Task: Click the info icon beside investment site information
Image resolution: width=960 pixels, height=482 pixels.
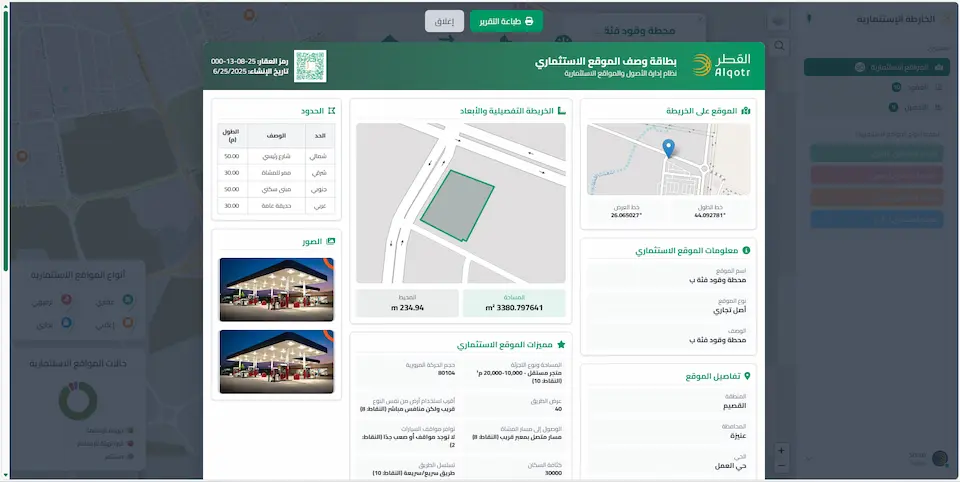Action: (x=746, y=250)
